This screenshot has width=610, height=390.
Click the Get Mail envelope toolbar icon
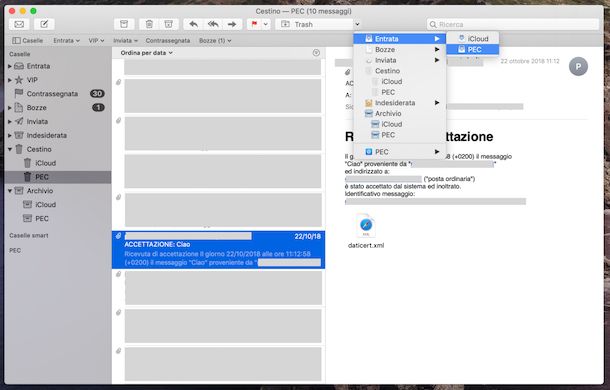[19, 24]
